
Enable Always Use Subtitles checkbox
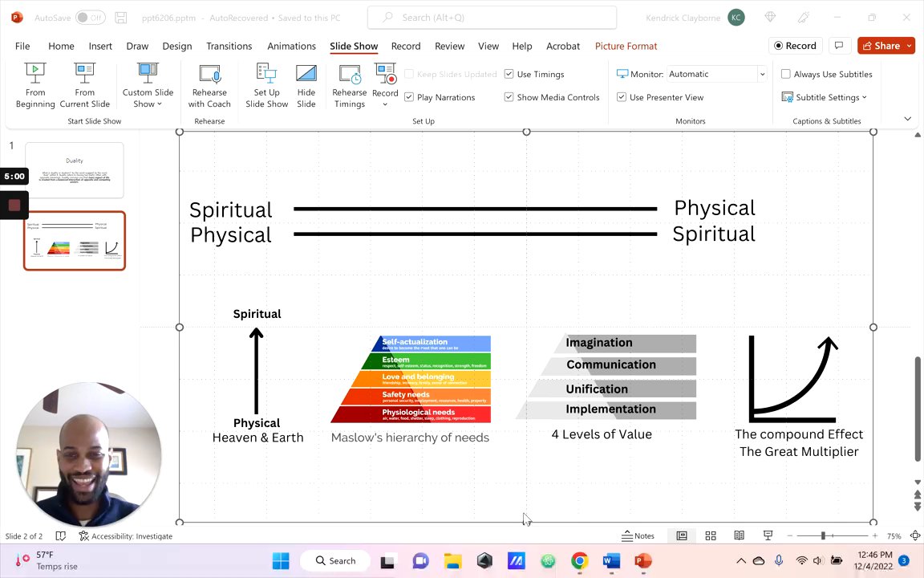click(785, 74)
